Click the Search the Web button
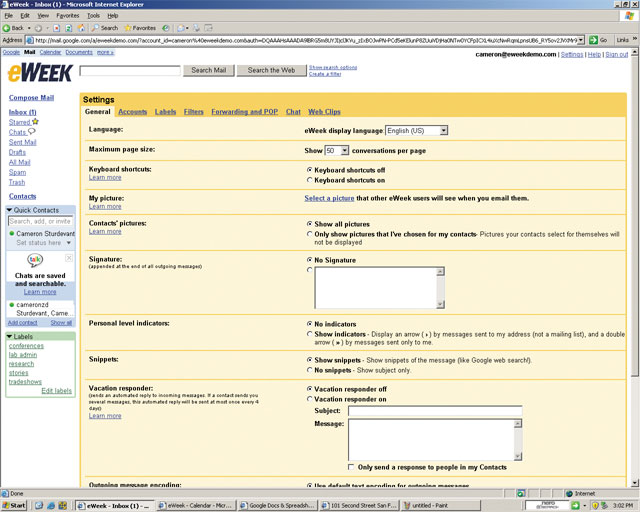 [271, 70]
